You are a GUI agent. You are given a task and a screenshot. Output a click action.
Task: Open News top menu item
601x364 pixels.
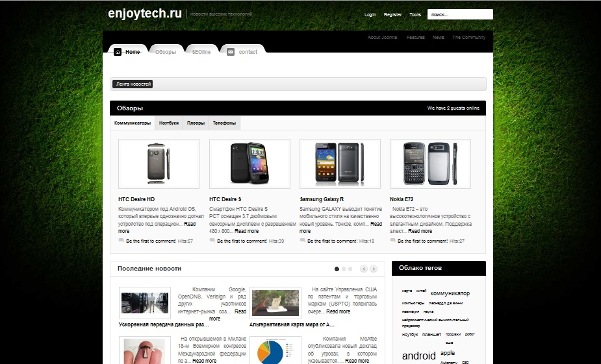[439, 38]
